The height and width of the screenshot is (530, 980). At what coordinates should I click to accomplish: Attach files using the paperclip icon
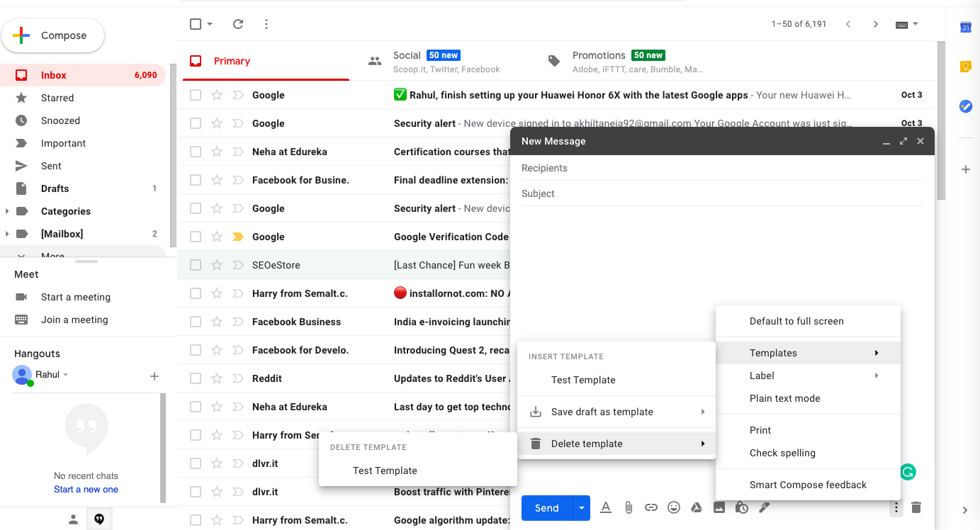tap(629, 507)
